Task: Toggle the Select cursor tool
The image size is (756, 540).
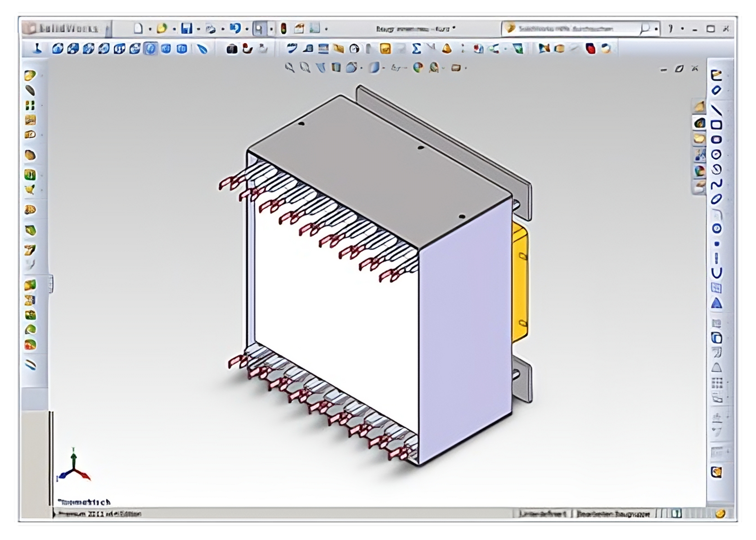Action: [259, 29]
